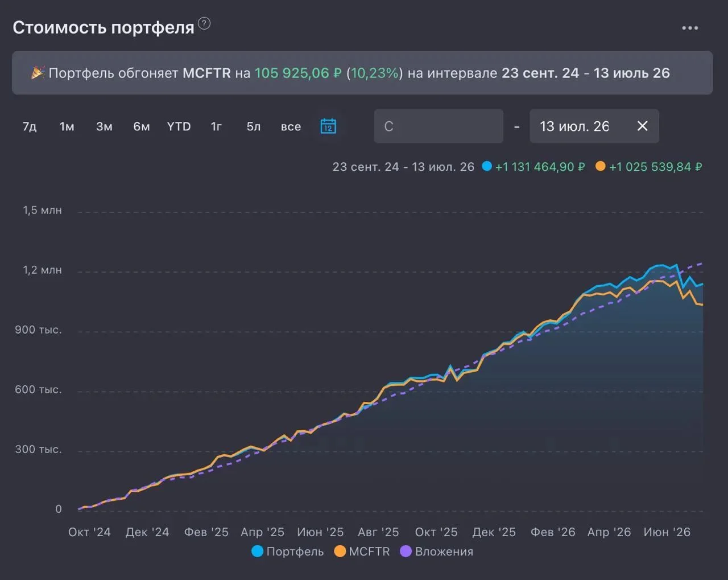Open the three-dots more options menu
The width and height of the screenshot is (728, 580).
(690, 28)
